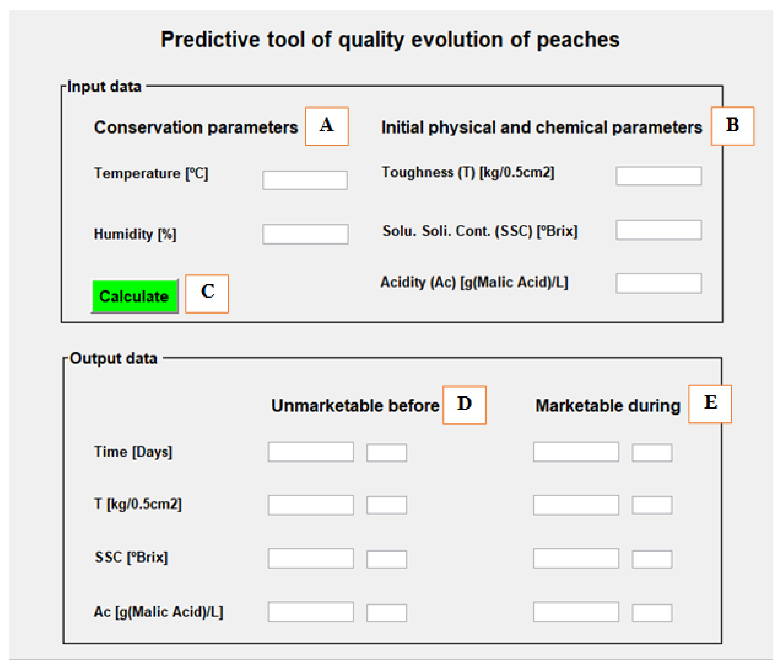784x672 pixels.
Task: Click Marketable during Time [Days] wide field
Action: point(576,452)
